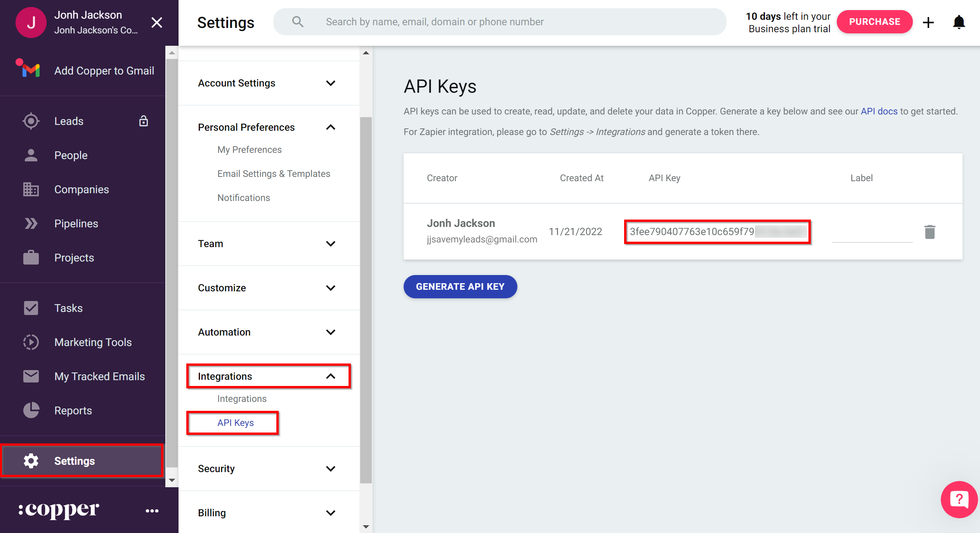The height and width of the screenshot is (533, 980).
Task: Delete Jonh Jackson's API key via trash icon
Action: (930, 232)
